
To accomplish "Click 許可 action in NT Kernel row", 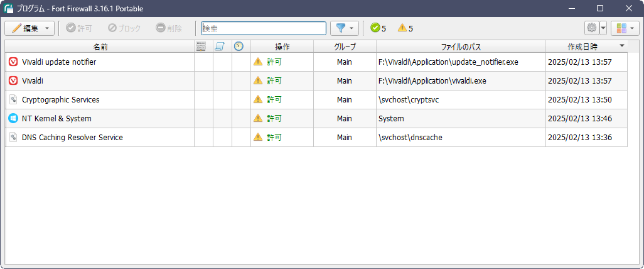I will pos(274,118).
